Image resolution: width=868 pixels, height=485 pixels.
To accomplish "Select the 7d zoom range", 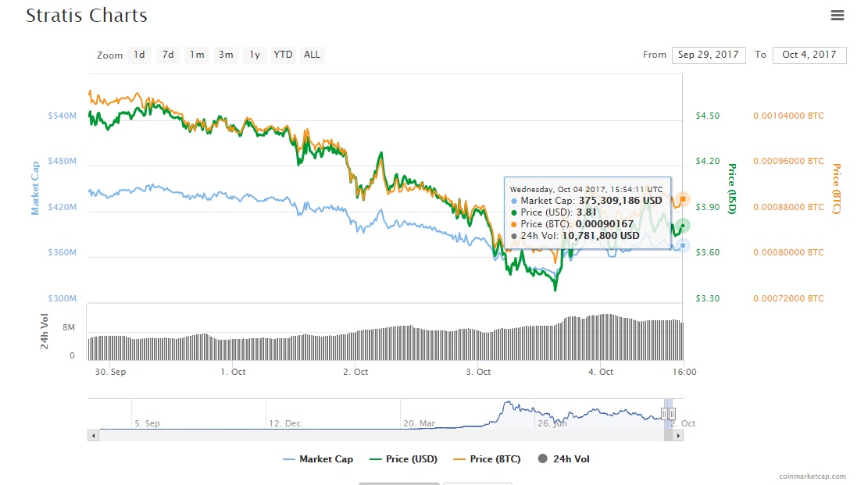I will (168, 55).
